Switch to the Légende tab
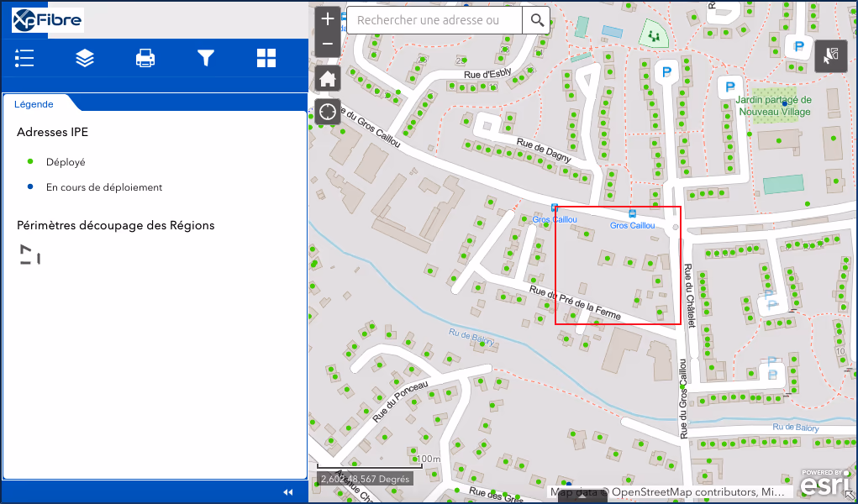 click(34, 104)
